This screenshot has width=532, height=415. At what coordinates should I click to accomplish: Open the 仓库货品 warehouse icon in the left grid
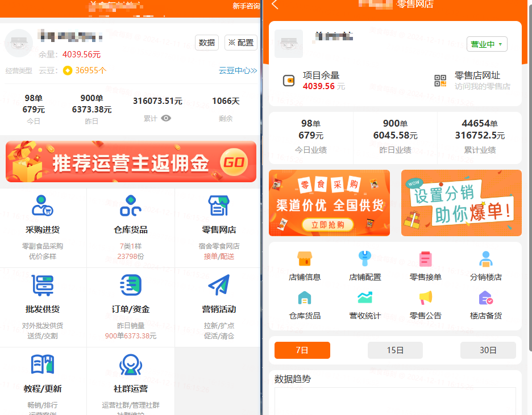tap(131, 206)
